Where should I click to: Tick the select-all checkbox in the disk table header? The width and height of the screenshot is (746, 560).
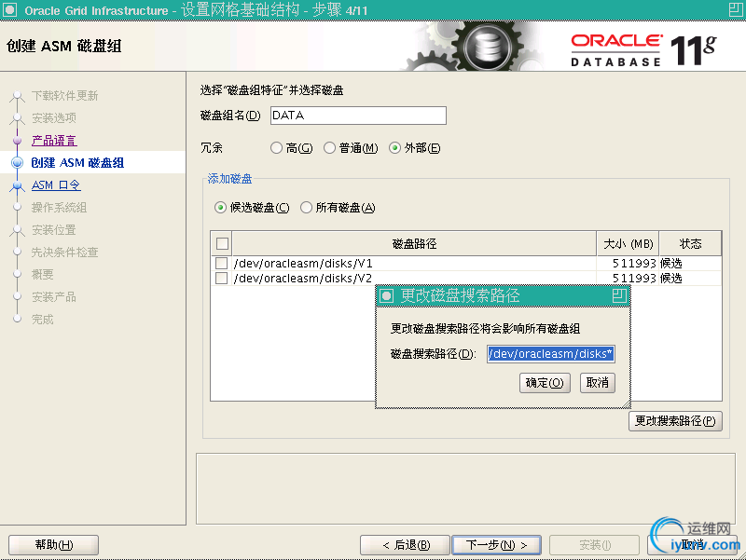[222, 244]
